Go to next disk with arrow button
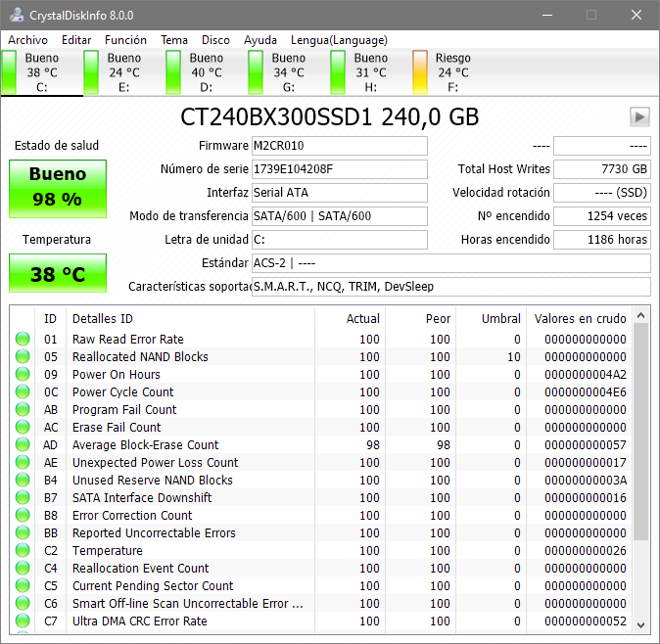 click(639, 116)
